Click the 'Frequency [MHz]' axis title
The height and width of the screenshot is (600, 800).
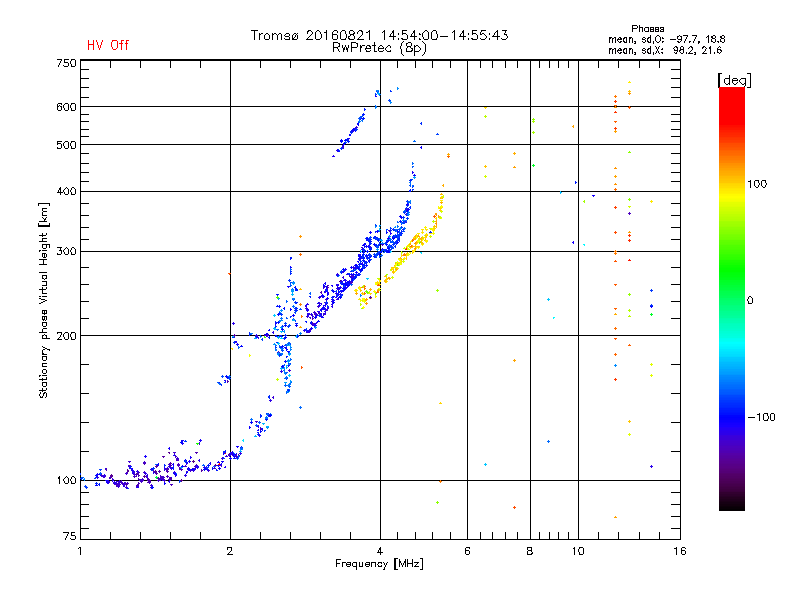(379, 564)
